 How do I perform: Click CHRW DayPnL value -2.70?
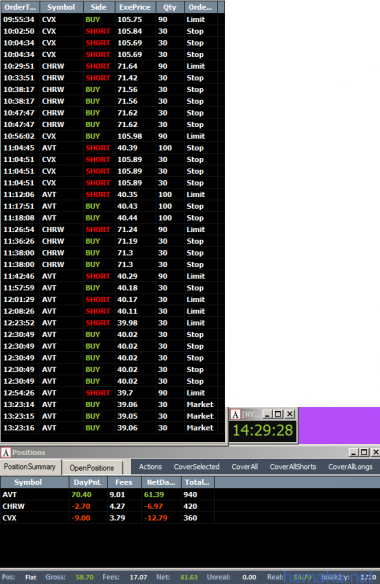pyautogui.click(x=81, y=506)
